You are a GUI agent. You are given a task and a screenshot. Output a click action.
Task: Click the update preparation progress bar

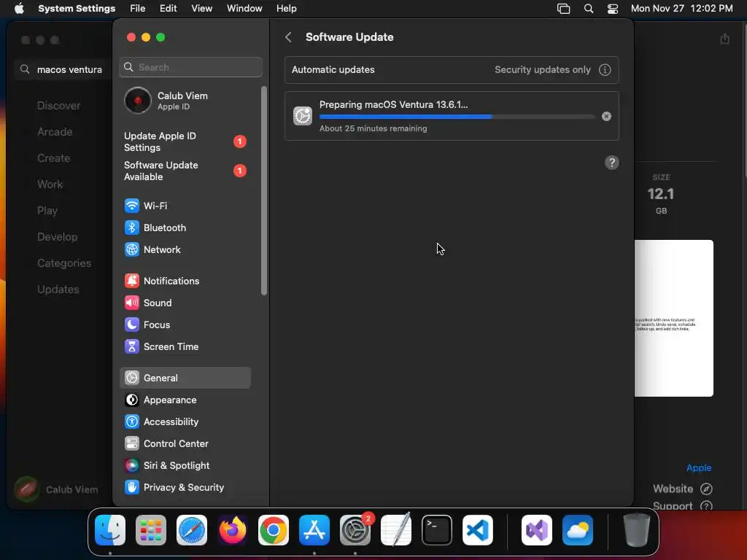pyautogui.click(x=457, y=117)
